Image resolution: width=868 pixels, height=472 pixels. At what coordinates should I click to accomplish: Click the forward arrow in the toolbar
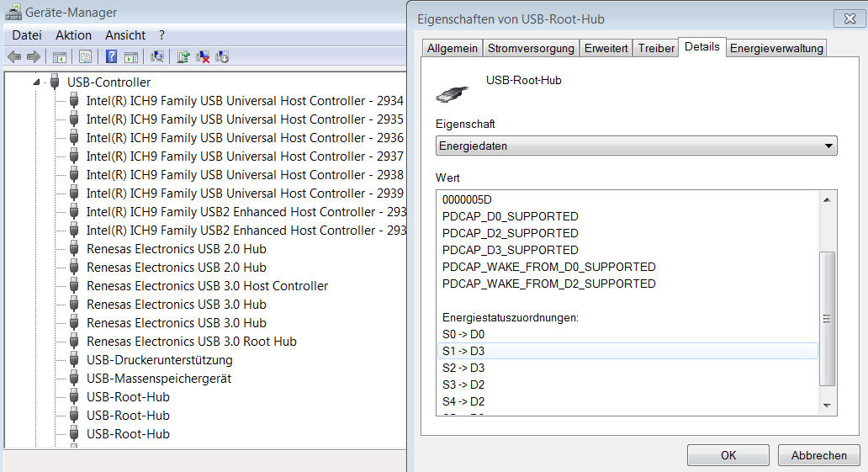tap(33, 56)
